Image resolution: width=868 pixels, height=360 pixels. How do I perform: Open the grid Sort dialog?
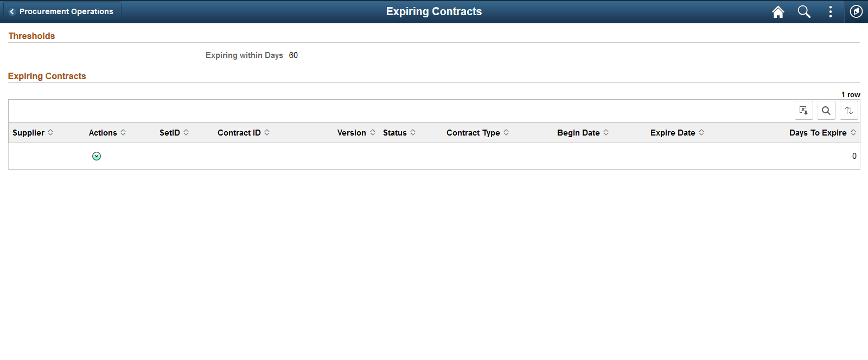[849, 110]
